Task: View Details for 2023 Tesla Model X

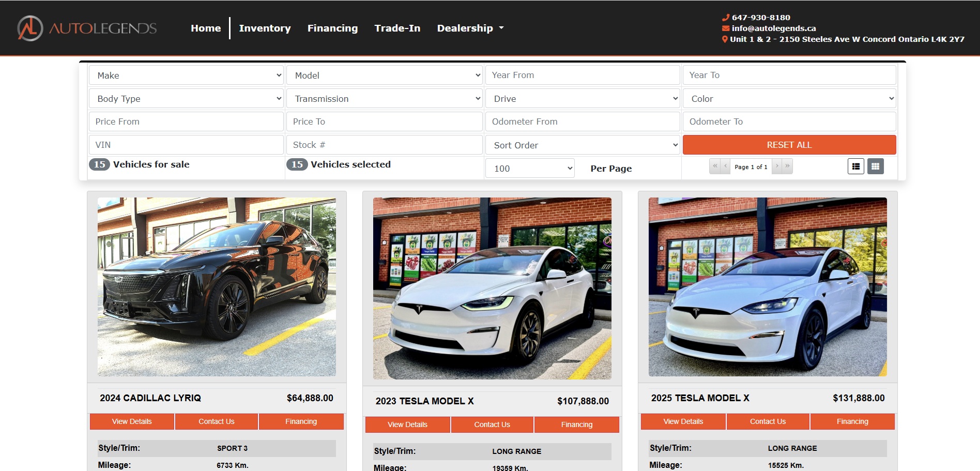Action: tap(408, 424)
